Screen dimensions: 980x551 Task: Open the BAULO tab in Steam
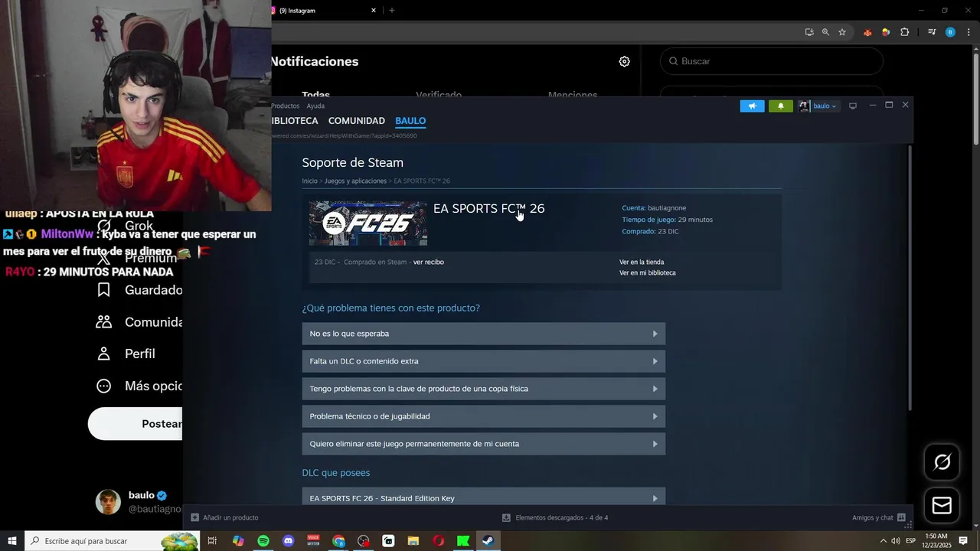pyautogui.click(x=410, y=121)
